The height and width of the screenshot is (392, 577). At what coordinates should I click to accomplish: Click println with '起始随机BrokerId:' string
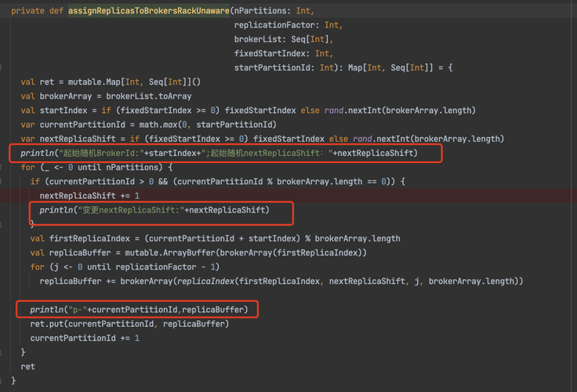point(220,153)
